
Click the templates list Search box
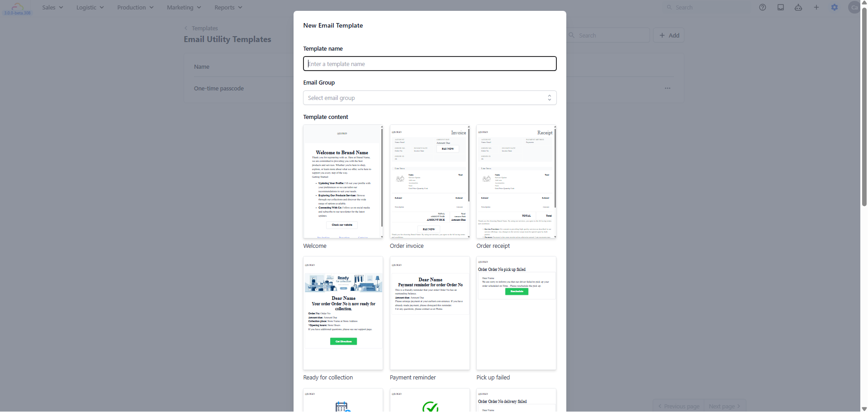click(x=607, y=35)
